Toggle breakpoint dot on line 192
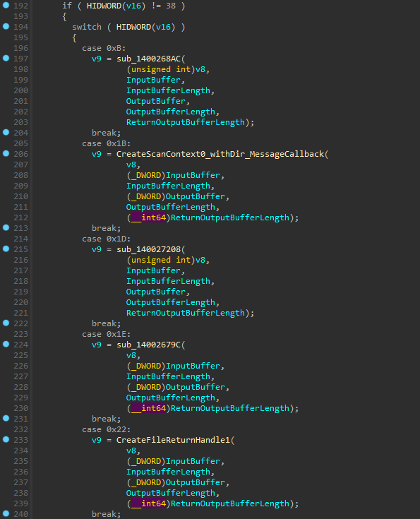Viewport: 420px width, 519px height. 6,6
